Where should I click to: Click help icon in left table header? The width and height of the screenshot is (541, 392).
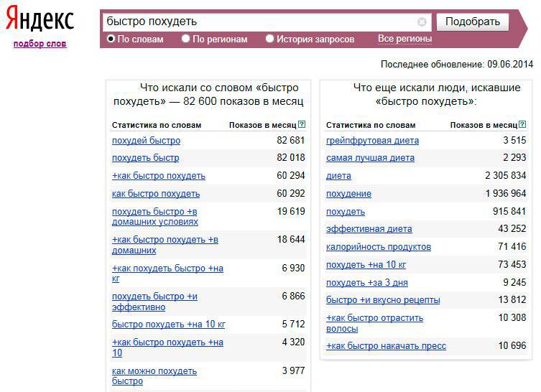[302, 125]
